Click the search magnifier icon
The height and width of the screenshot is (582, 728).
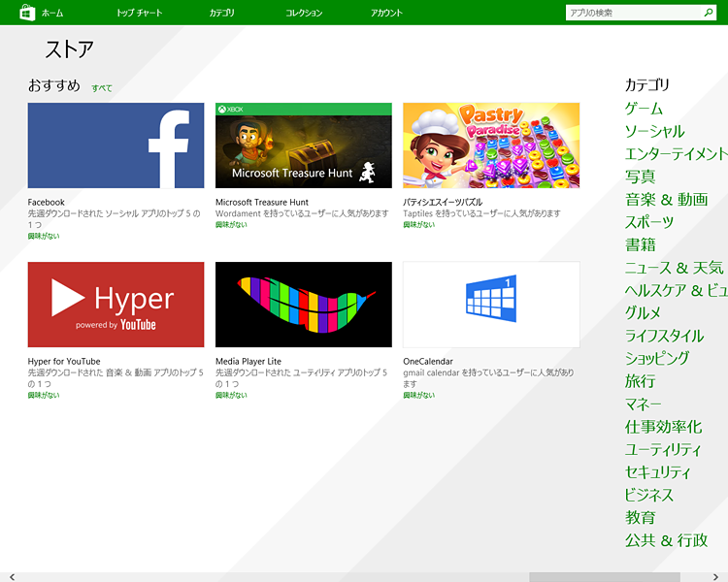click(x=708, y=14)
